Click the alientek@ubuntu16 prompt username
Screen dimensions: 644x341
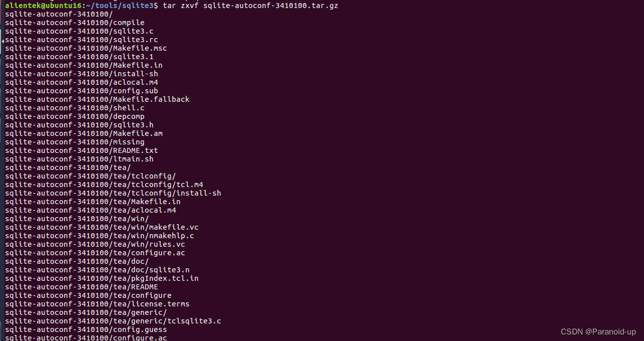(42, 6)
